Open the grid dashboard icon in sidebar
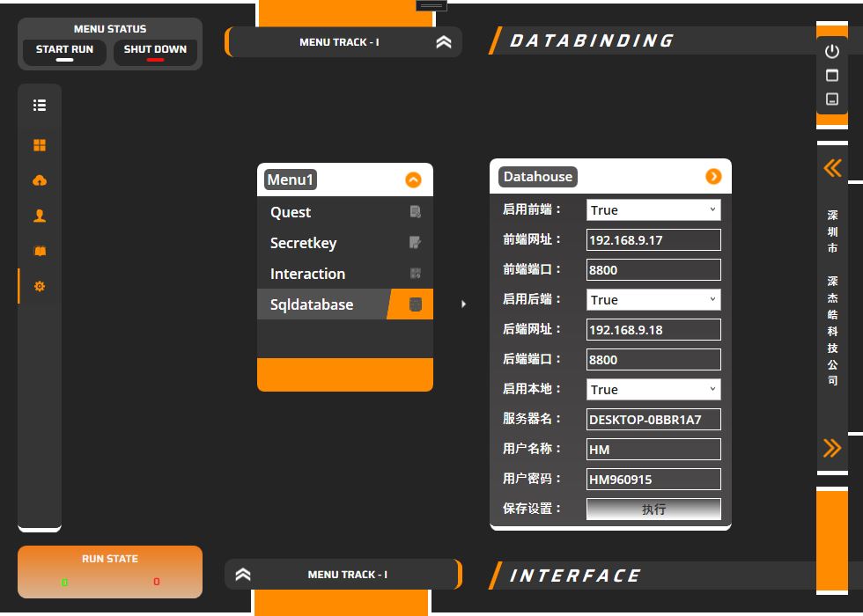Image resolution: width=863 pixels, height=616 pixels. click(40, 145)
